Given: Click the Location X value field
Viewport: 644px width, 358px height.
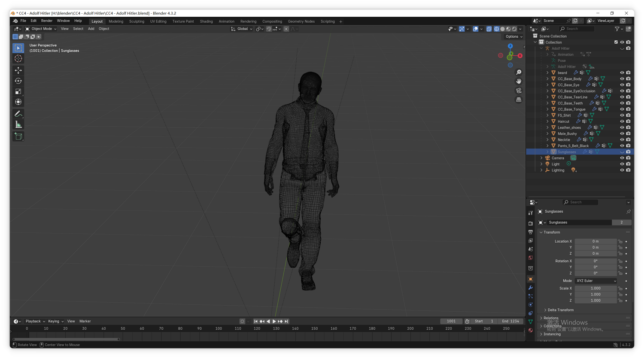Looking at the screenshot, I should (595, 241).
